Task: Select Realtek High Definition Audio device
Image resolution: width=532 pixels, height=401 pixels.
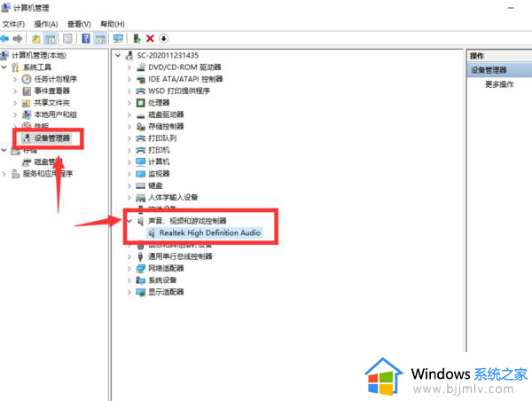Action: (x=209, y=232)
